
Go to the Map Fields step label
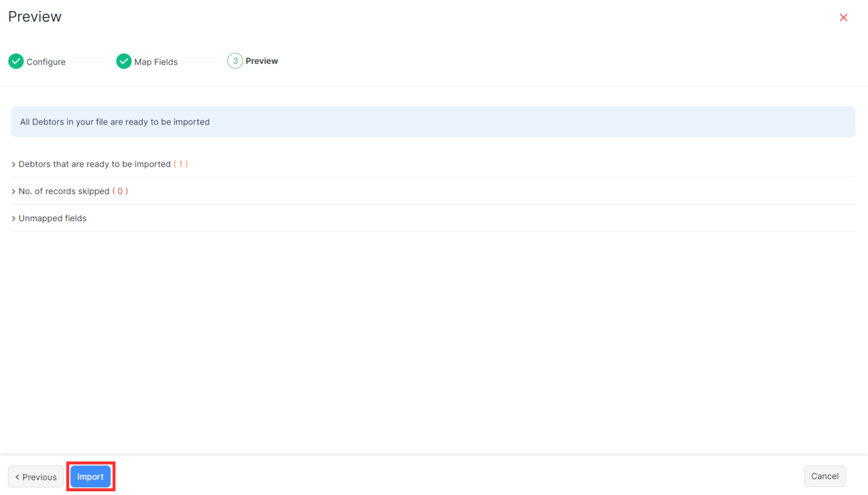click(x=156, y=62)
